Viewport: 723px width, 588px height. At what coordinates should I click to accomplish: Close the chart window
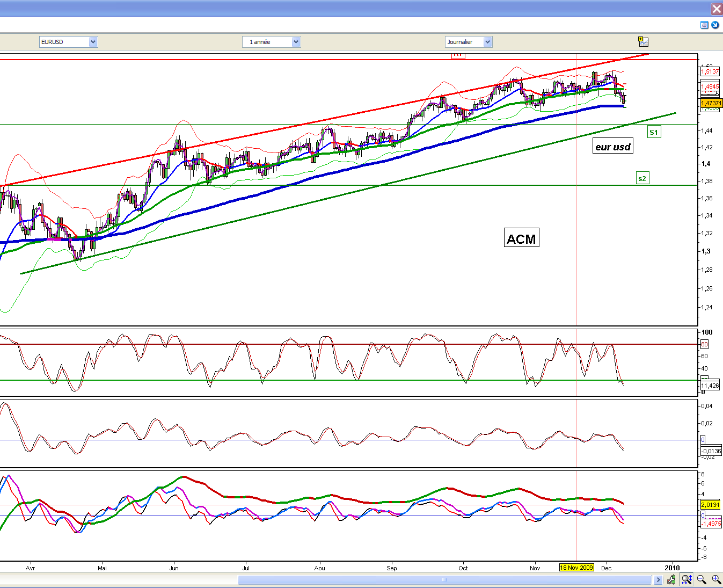click(x=717, y=9)
